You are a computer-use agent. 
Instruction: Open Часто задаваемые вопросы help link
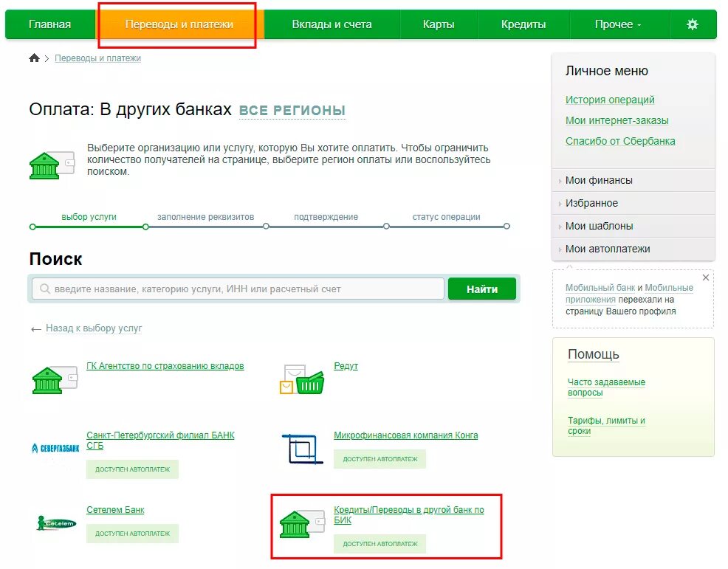pos(606,387)
